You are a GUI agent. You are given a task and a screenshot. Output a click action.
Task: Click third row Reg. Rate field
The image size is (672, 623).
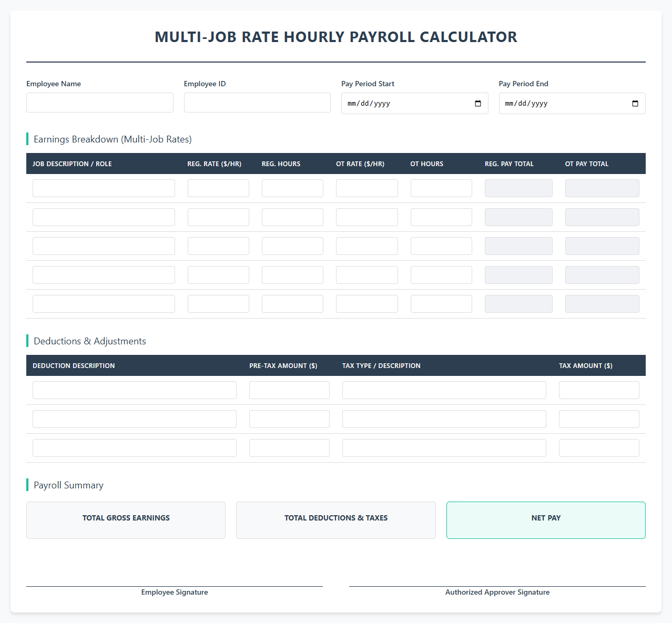tap(218, 246)
